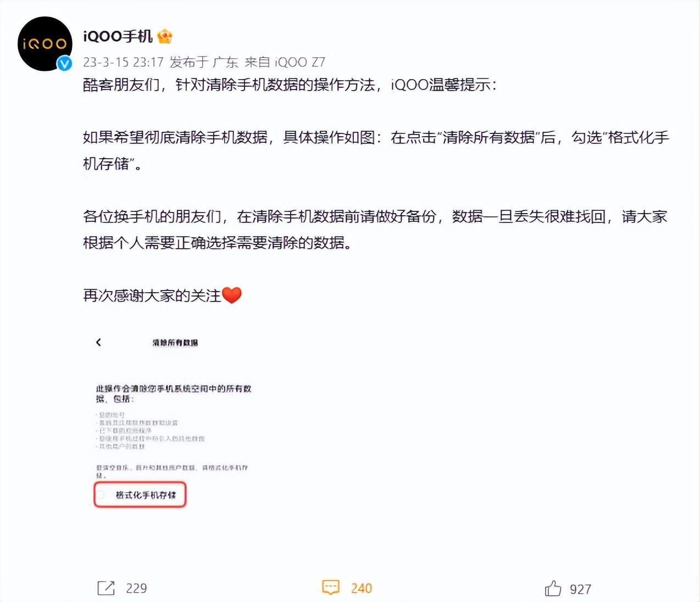The height and width of the screenshot is (602, 700).
Task: Click the red heart emoji after 关注
Action: [x=232, y=296]
